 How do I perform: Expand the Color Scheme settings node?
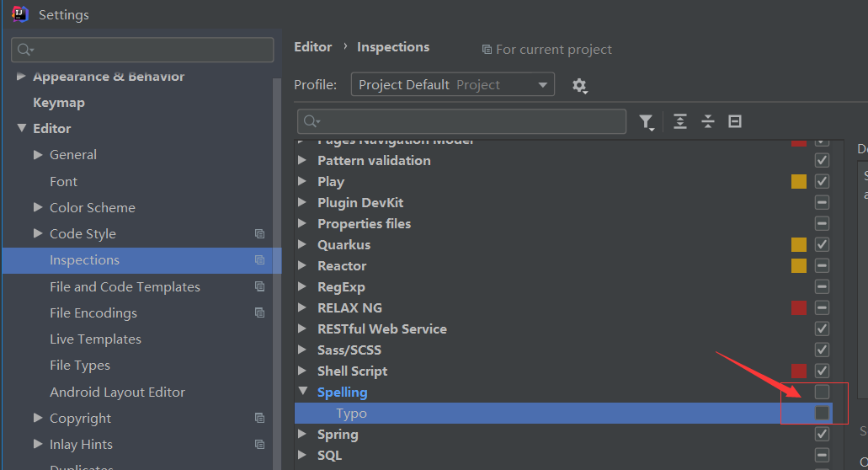click(x=38, y=207)
